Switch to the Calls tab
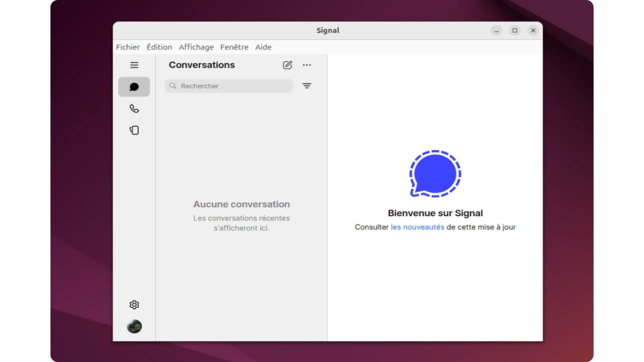 [x=134, y=109]
